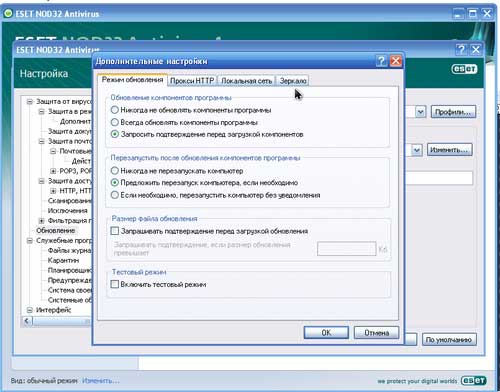Select 'Запросить подтверждение перед загрузкой компонентов'
Viewport: 500px width, 392px height.
[x=115, y=134]
